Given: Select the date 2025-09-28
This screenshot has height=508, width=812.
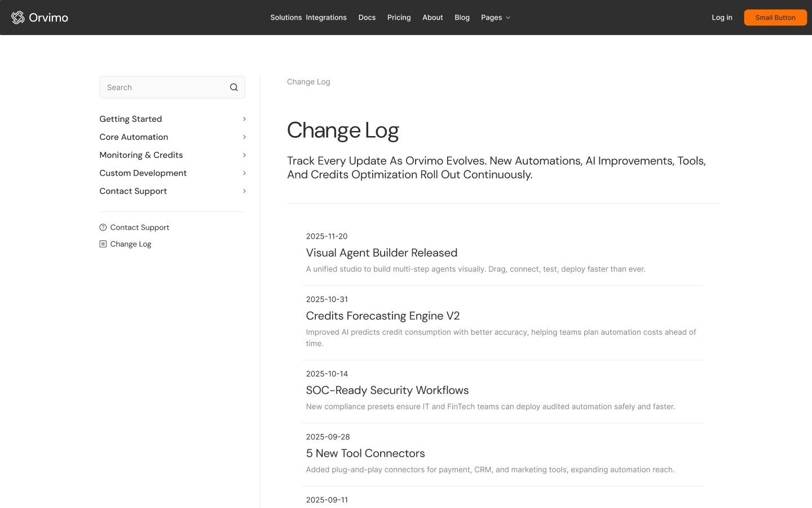Looking at the screenshot, I should click(x=328, y=437).
